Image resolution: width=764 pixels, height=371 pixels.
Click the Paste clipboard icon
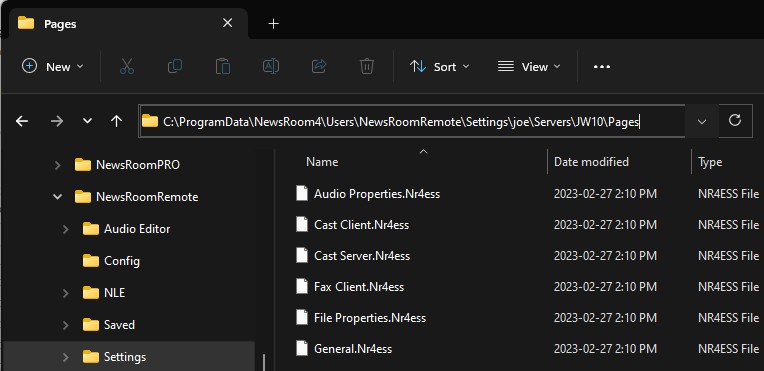(x=223, y=66)
